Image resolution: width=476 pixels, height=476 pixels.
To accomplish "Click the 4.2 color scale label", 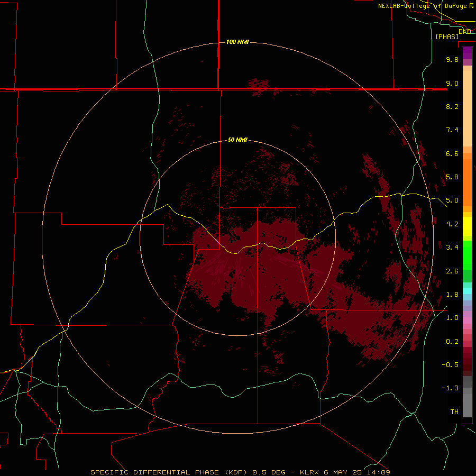I will coord(452,224).
